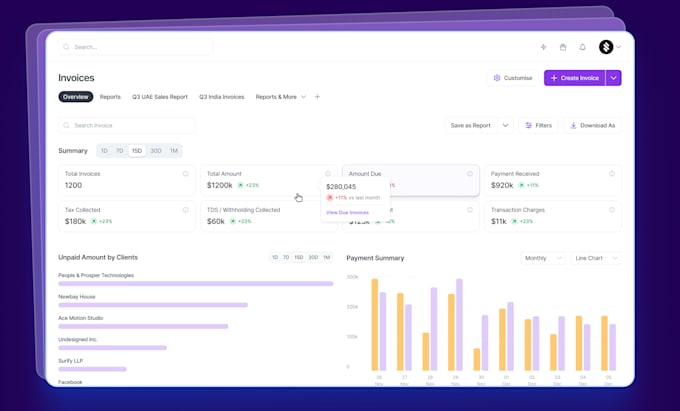Select 30D in Summary range selector
680x411 pixels.
point(156,151)
